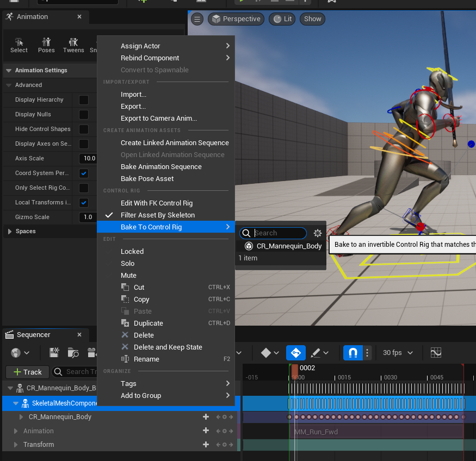
Task: Click the Select tool icon
Action: coord(19,45)
